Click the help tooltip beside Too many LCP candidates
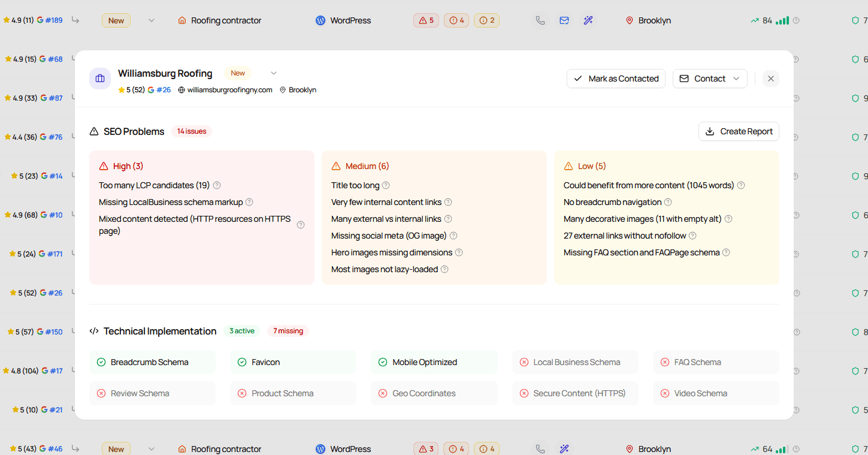Screen dimensions: 868x455 (x=216, y=185)
